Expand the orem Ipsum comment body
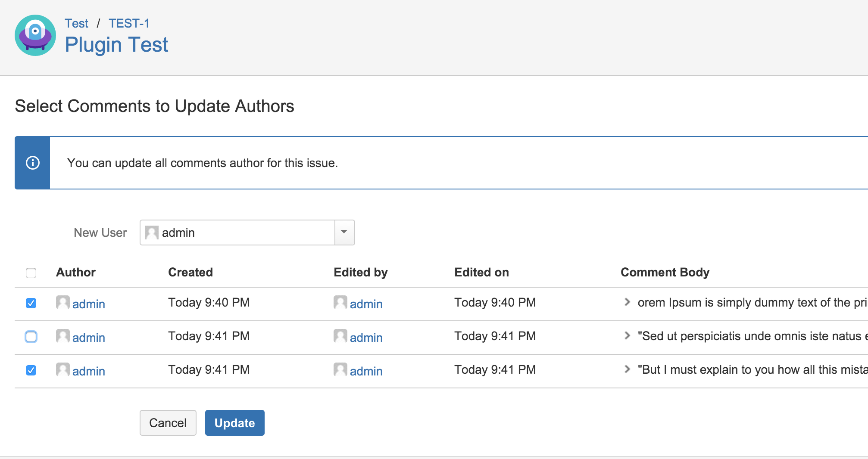 tap(627, 302)
